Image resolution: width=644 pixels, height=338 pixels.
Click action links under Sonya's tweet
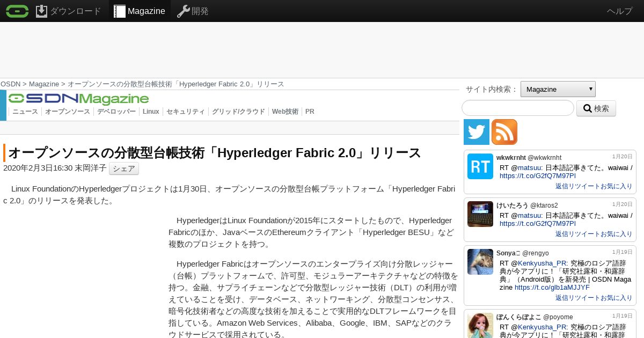point(594,298)
